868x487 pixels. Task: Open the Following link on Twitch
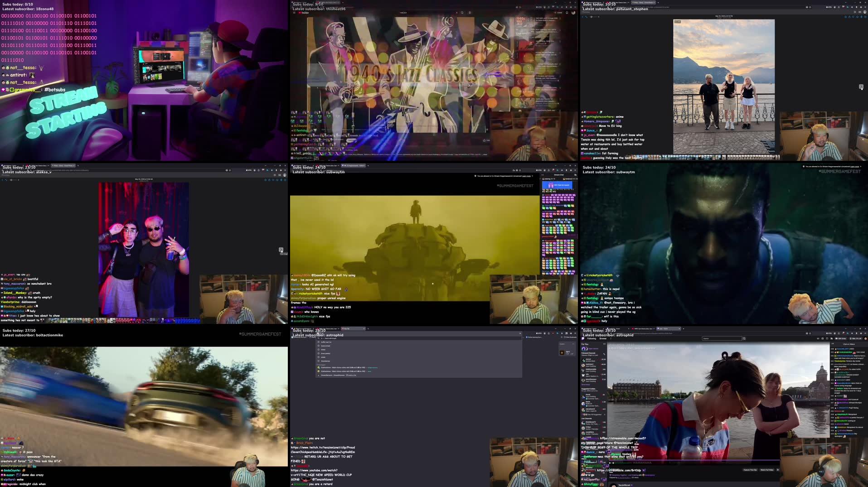592,338
